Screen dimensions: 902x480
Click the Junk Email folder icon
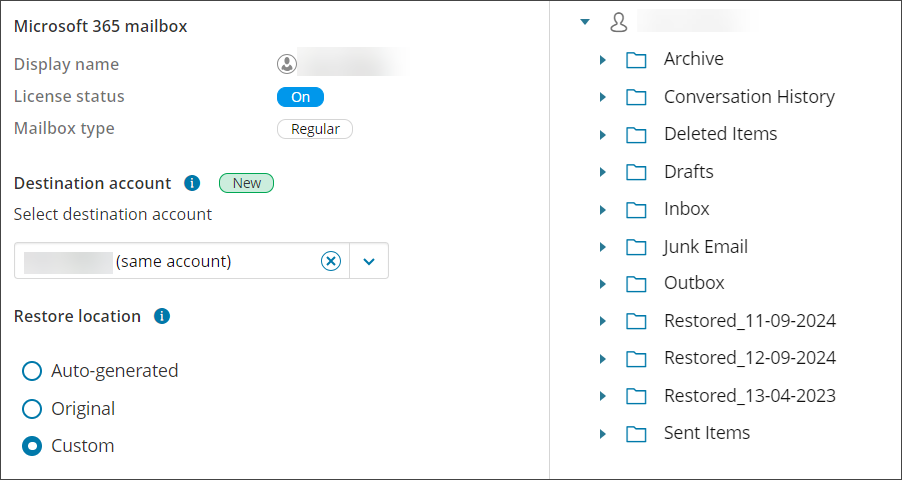(636, 247)
